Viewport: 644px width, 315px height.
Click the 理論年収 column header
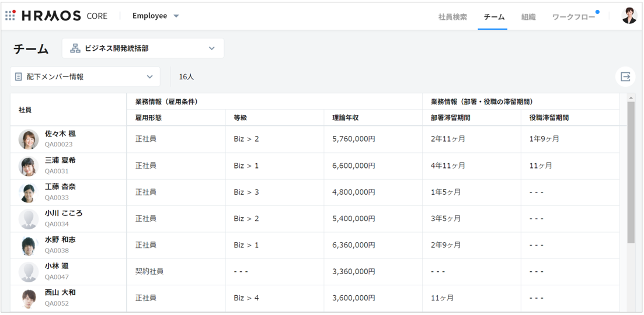(x=345, y=118)
